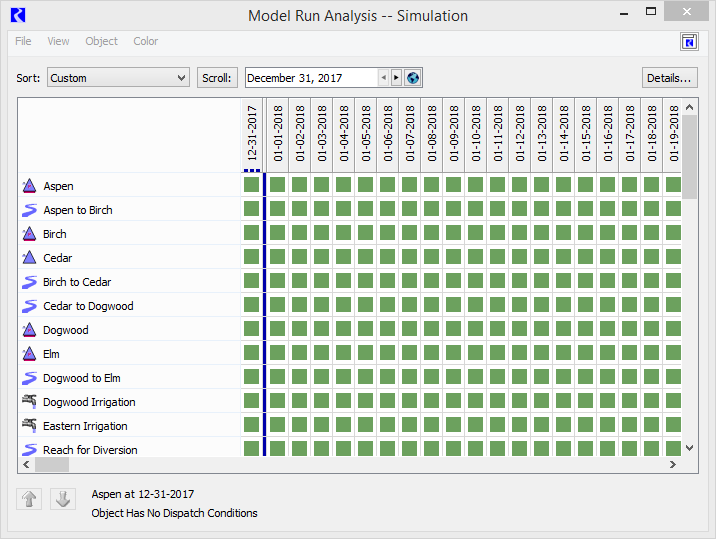Click the Dogwood Irrigation water user icon

(x=29, y=402)
